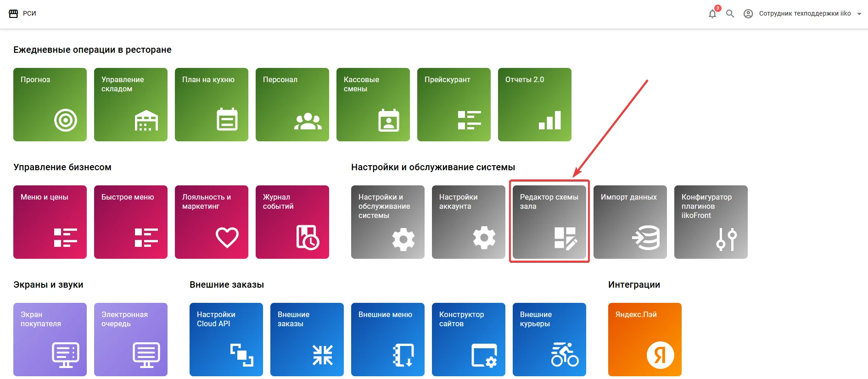The image size is (868, 379).
Task: Open the Редактор схемы зала tile
Action: point(549,222)
